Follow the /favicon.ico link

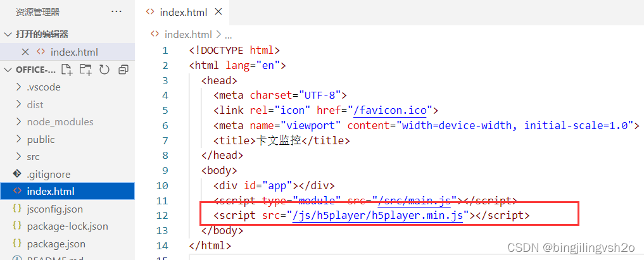(389, 110)
